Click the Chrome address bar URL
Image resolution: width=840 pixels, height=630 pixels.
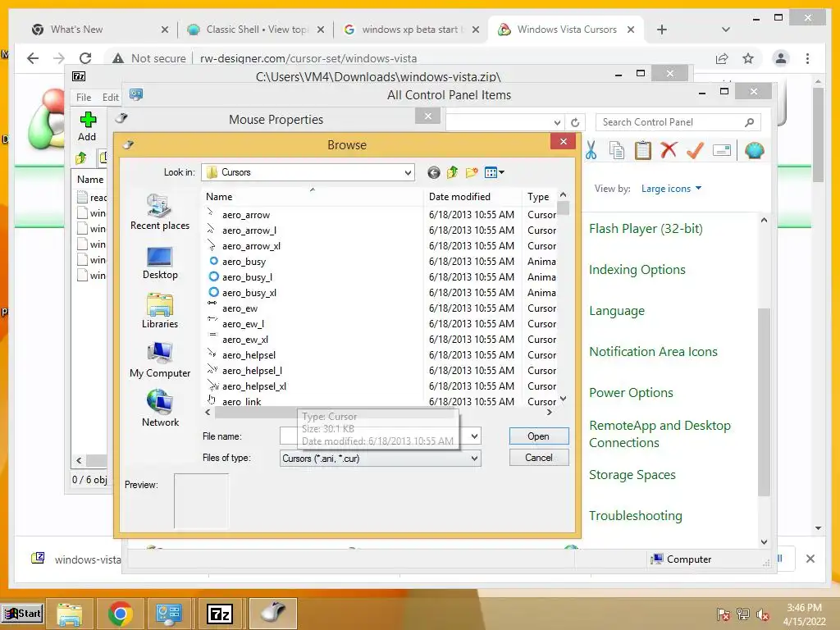pyautogui.click(x=308, y=58)
